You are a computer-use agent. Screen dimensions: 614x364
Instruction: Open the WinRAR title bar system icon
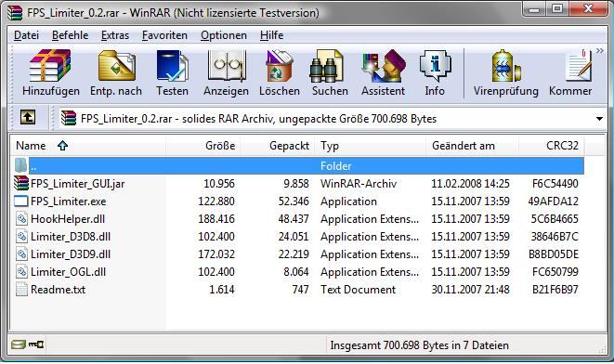click(15, 12)
